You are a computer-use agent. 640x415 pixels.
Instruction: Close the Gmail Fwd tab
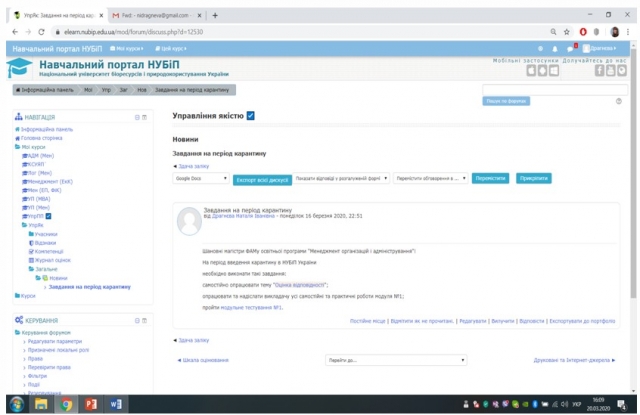point(199,16)
